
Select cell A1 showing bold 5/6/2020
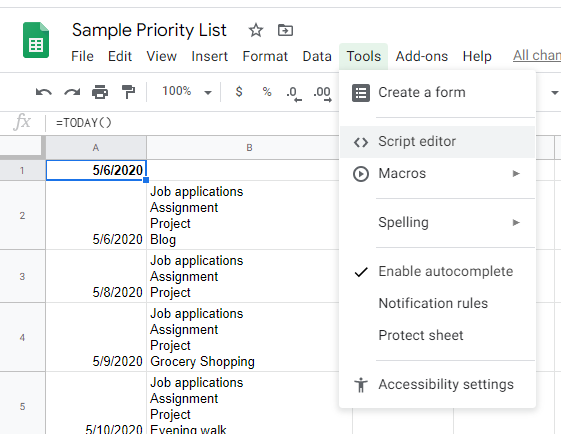click(96, 170)
